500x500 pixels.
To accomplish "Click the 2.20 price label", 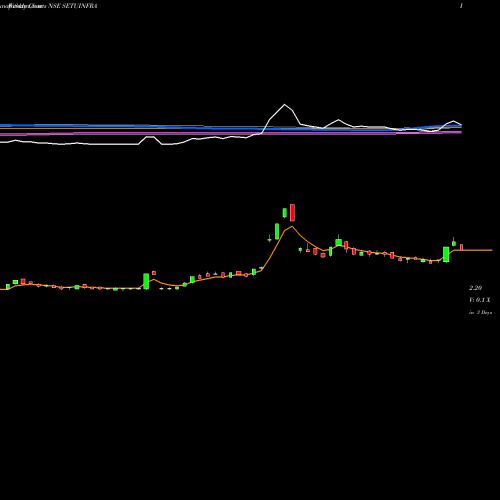I will tap(475, 288).
